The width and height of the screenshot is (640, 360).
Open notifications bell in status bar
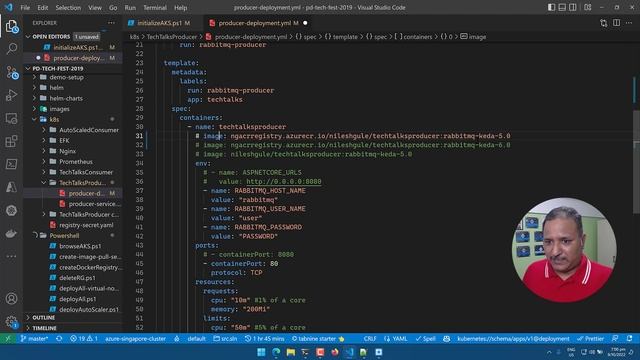click(x=629, y=339)
